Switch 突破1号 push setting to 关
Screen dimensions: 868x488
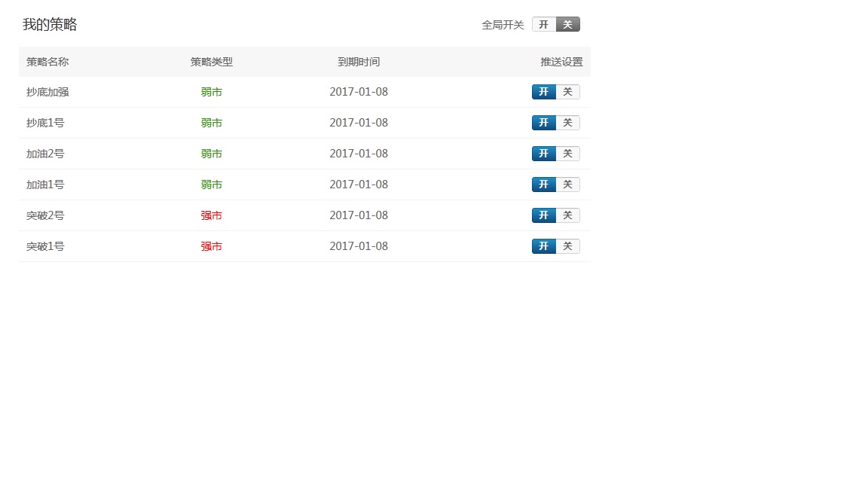[x=568, y=246]
